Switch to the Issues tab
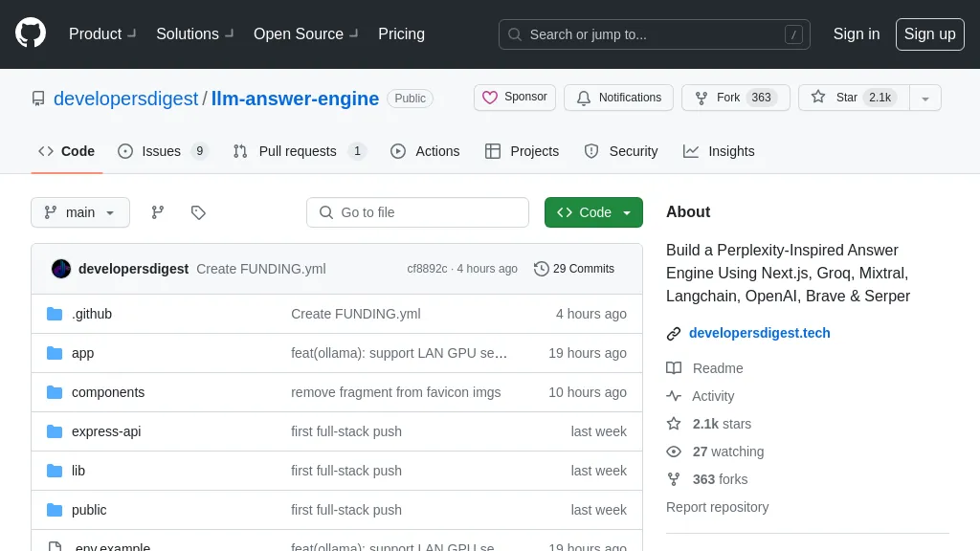The width and height of the screenshot is (980, 551). click(161, 151)
